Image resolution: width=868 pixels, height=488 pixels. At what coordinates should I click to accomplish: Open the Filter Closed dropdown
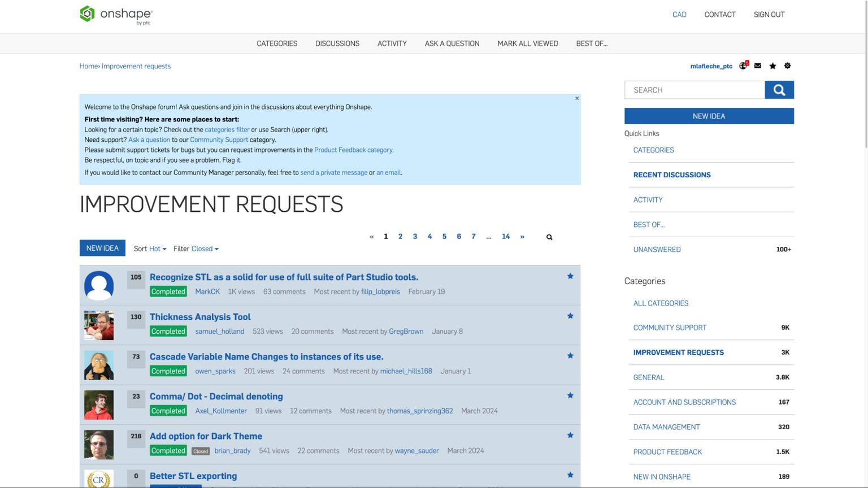(203, 249)
